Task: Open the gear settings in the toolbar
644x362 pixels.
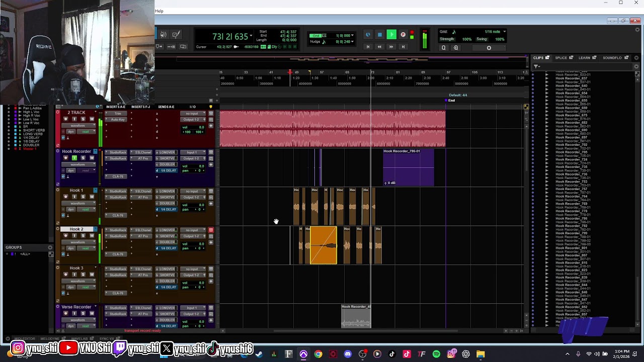Action: pyautogui.click(x=489, y=48)
